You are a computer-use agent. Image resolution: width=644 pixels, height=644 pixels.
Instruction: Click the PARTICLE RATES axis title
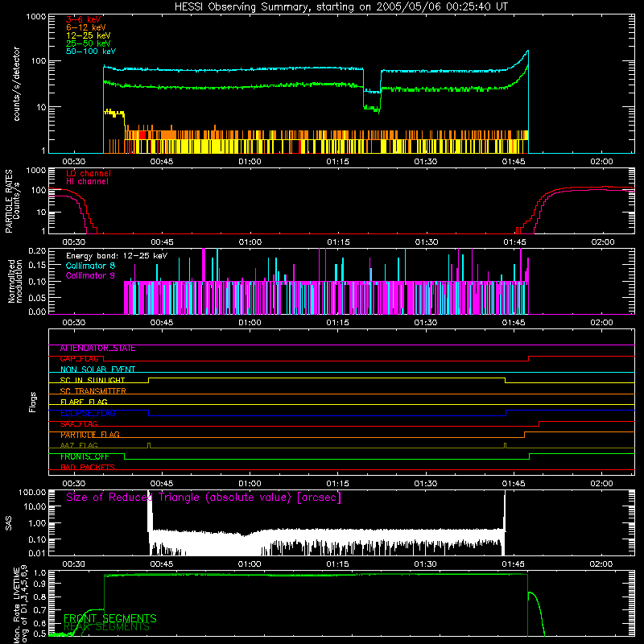[9, 201]
